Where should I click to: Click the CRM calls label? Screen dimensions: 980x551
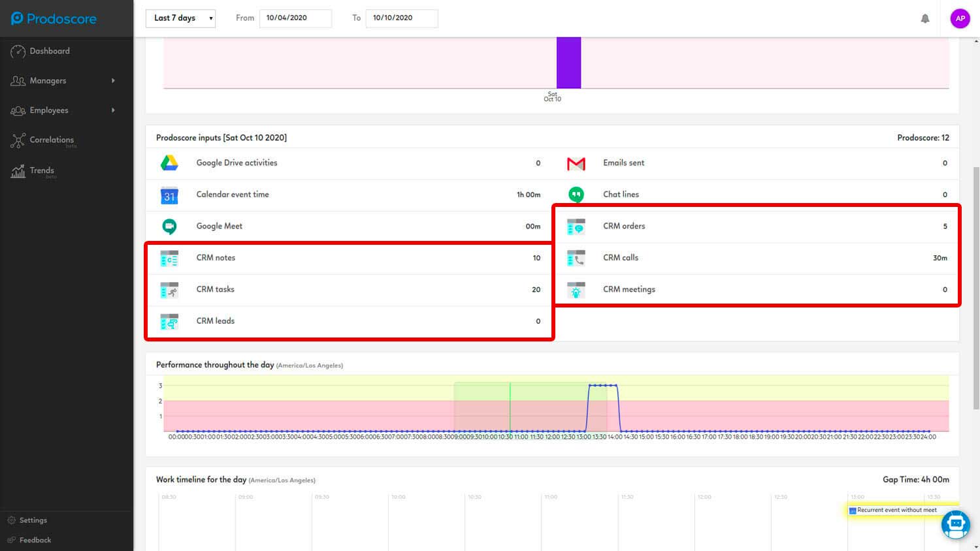(x=621, y=258)
